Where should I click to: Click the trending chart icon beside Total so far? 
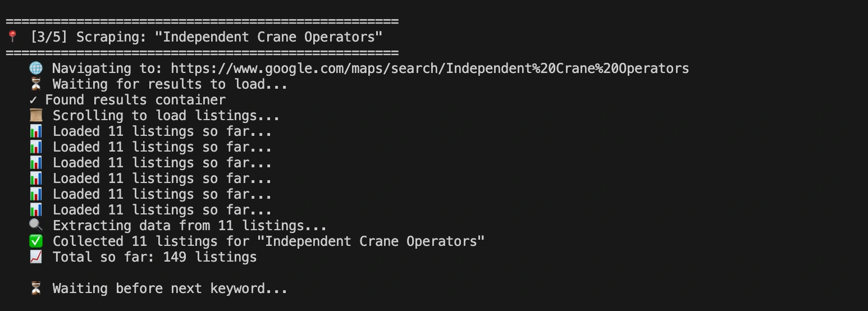pos(35,257)
